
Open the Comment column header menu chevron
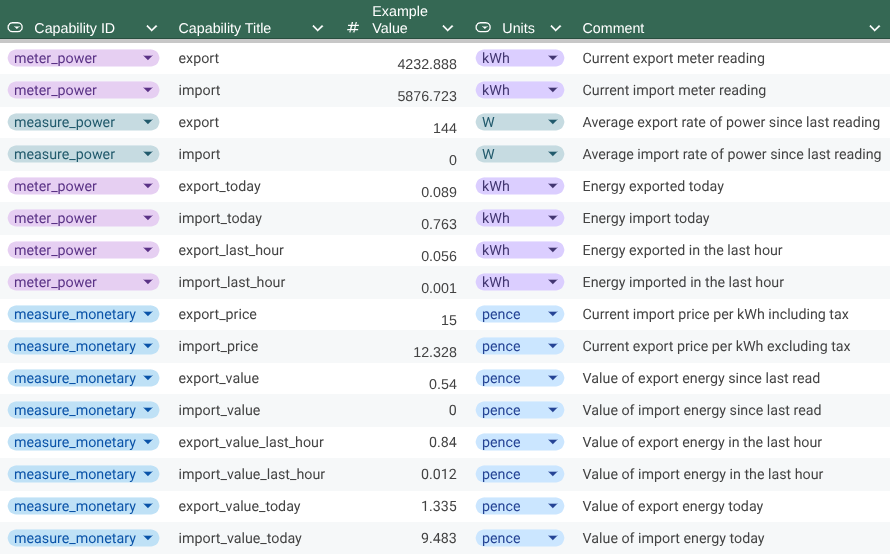coord(874,28)
